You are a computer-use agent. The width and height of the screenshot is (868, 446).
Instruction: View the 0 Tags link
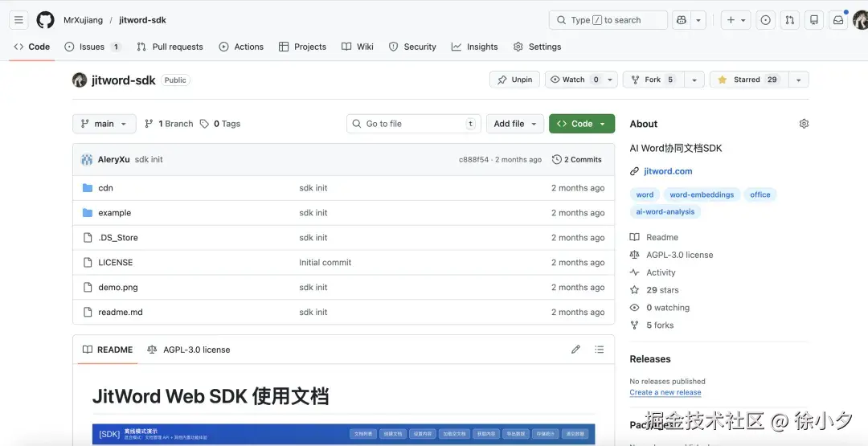(220, 124)
